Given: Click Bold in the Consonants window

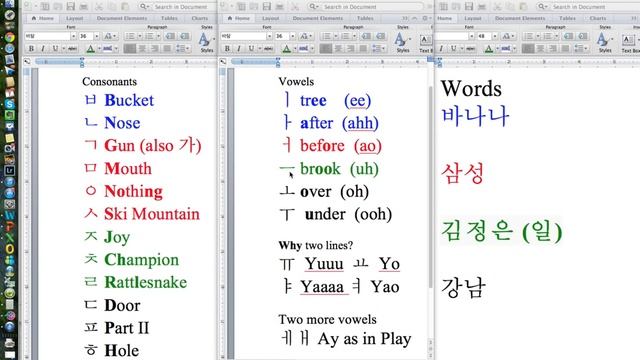Looking at the screenshot, I should 31,49.
